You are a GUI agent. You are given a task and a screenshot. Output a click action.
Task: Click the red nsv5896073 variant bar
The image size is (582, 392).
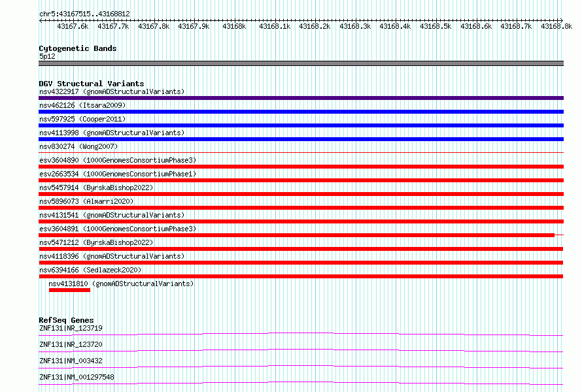click(x=301, y=208)
